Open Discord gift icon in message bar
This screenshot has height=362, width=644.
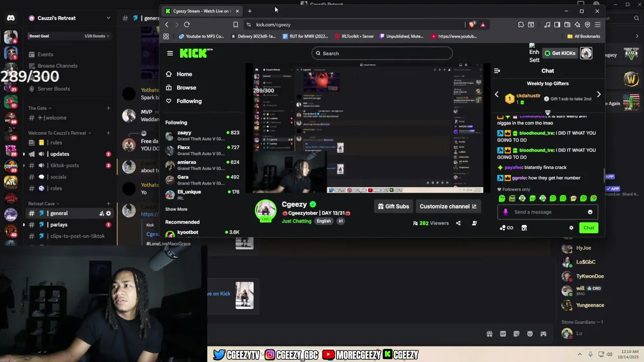pos(489,334)
